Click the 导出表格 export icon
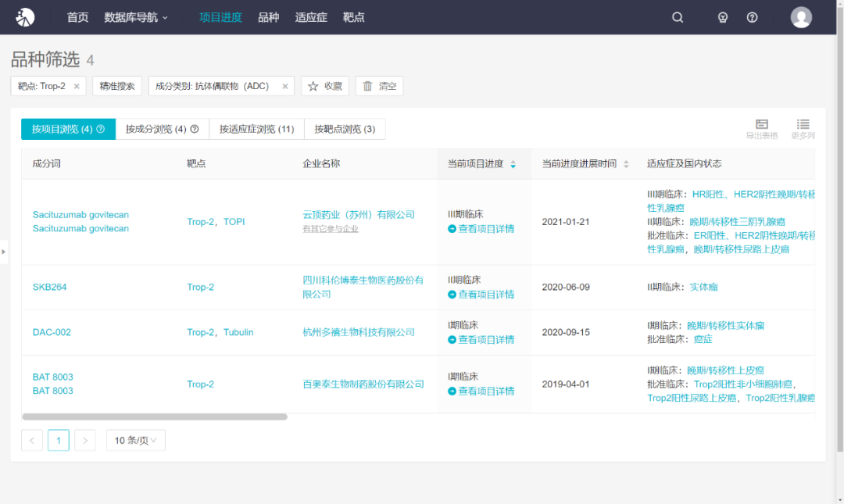The image size is (844, 504). click(762, 129)
